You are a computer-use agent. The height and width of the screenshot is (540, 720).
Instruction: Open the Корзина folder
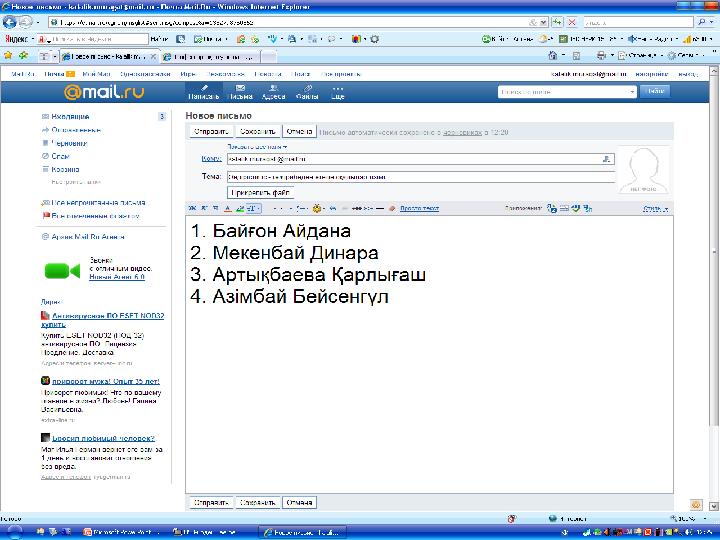point(65,169)
